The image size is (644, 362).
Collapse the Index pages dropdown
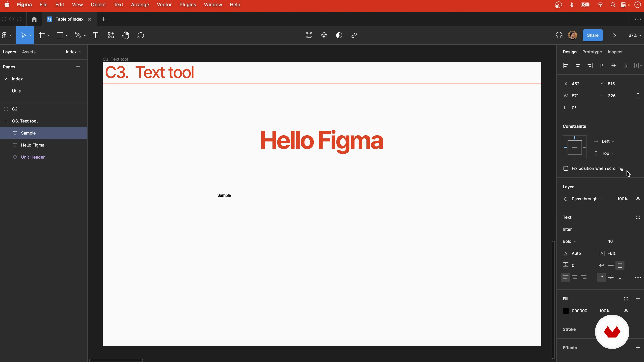pos(73,52)
